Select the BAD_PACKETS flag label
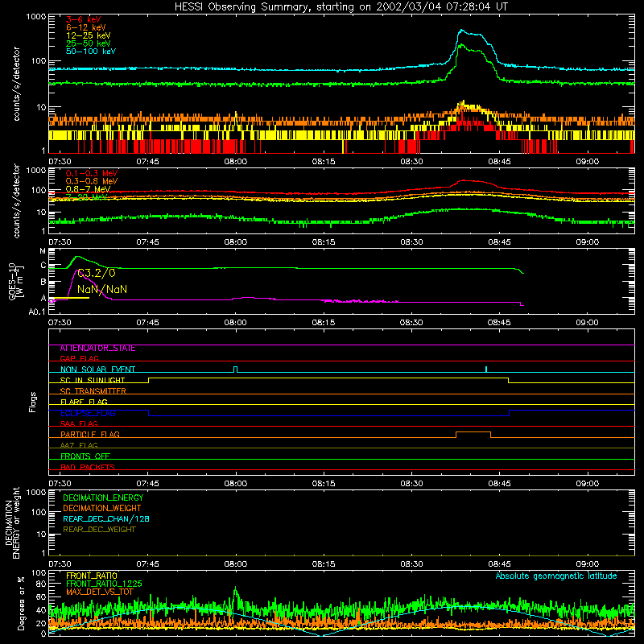Screen dimensions: 644x644 [88, 467]
